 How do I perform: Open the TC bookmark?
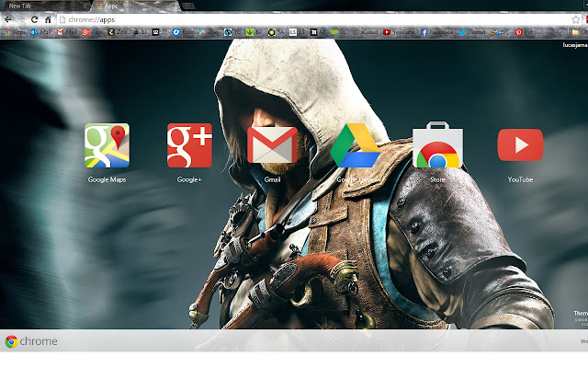[232, 32]
